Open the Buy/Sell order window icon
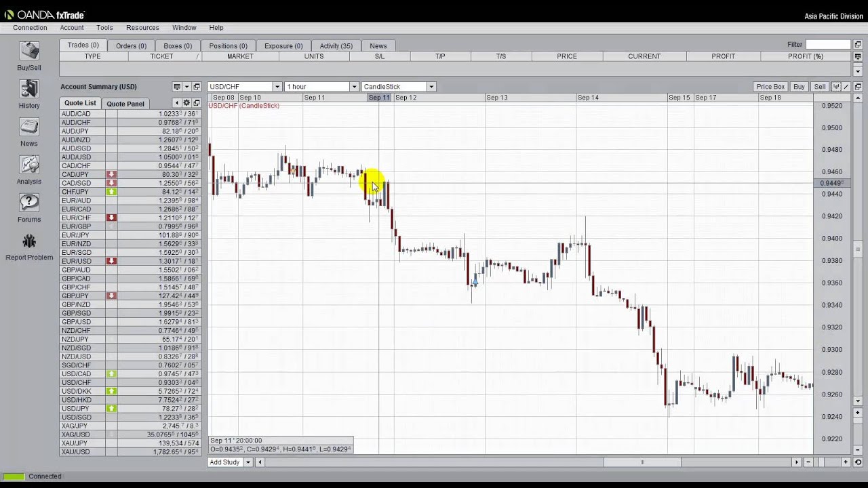 (x=29, y=51)
